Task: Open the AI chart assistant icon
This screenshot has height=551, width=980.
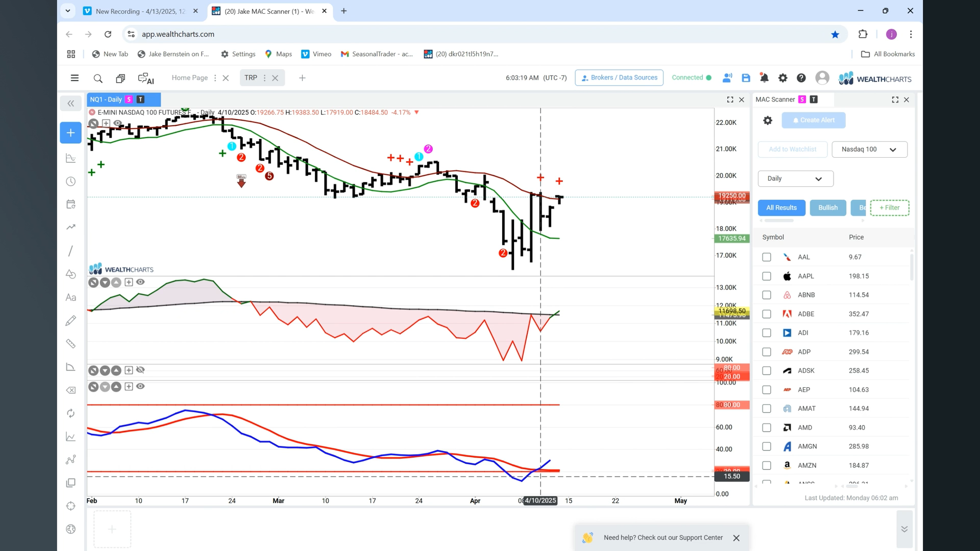Action: [146, 78]
